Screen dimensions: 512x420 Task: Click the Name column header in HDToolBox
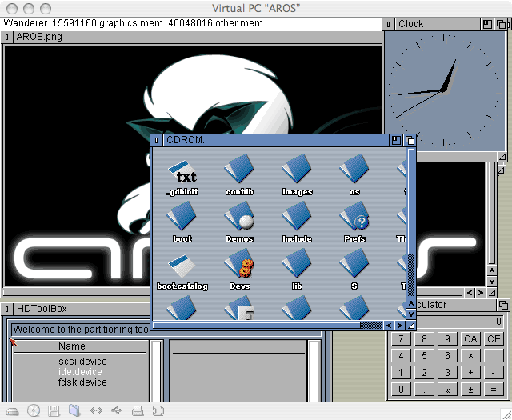(72, 346)
